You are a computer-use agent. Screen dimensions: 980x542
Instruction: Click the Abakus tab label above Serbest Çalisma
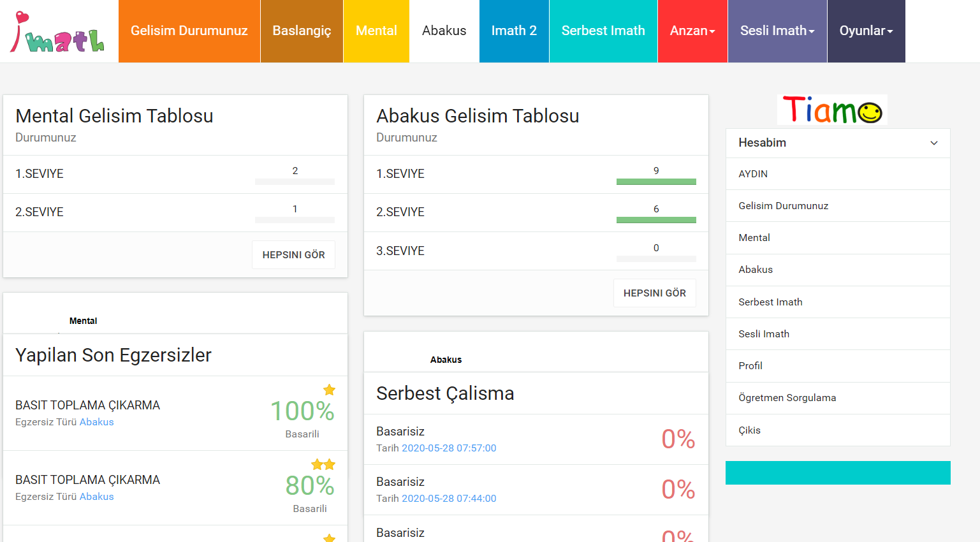click(x=446, y=360)
